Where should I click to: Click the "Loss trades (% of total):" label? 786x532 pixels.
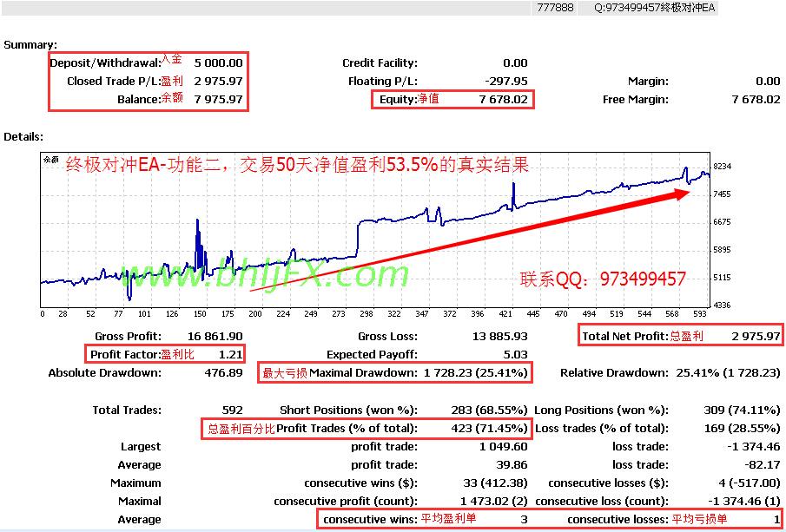(602, 429)
